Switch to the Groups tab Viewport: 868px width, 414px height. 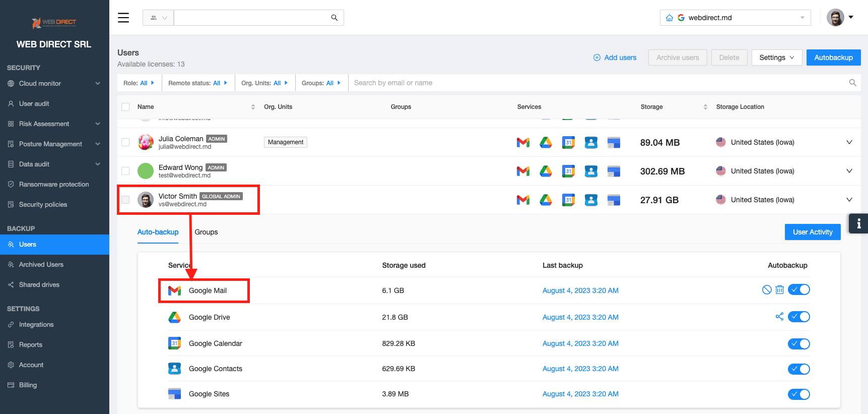[x=206, y=232]
